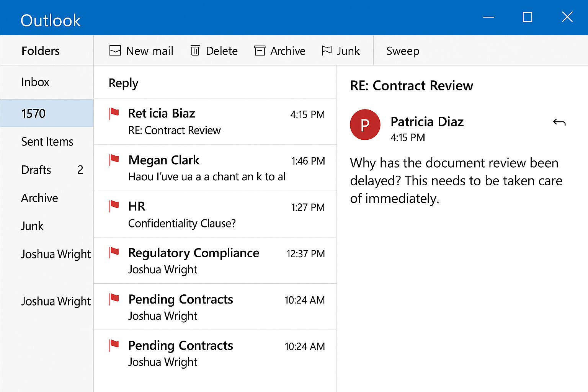Toggle the flag on Megan Clark email
The width and height of the screenshot is (588, 392).
(114, 160)
